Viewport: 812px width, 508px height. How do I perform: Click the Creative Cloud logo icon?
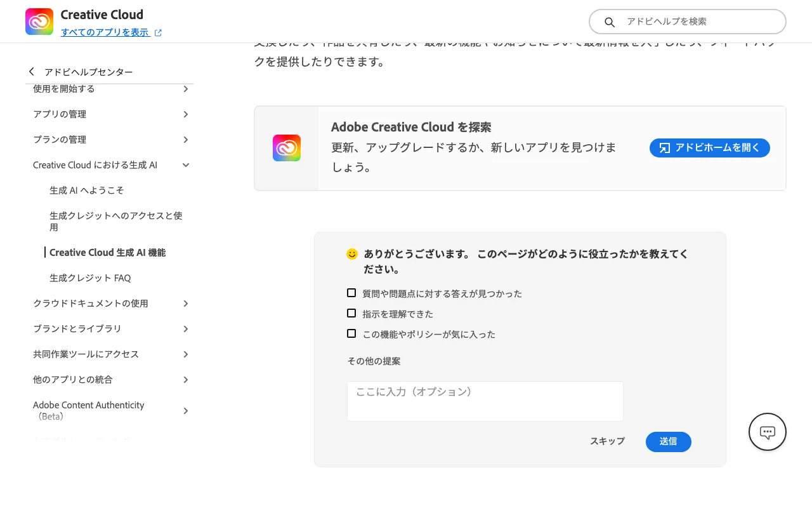[x=39, y=21]
